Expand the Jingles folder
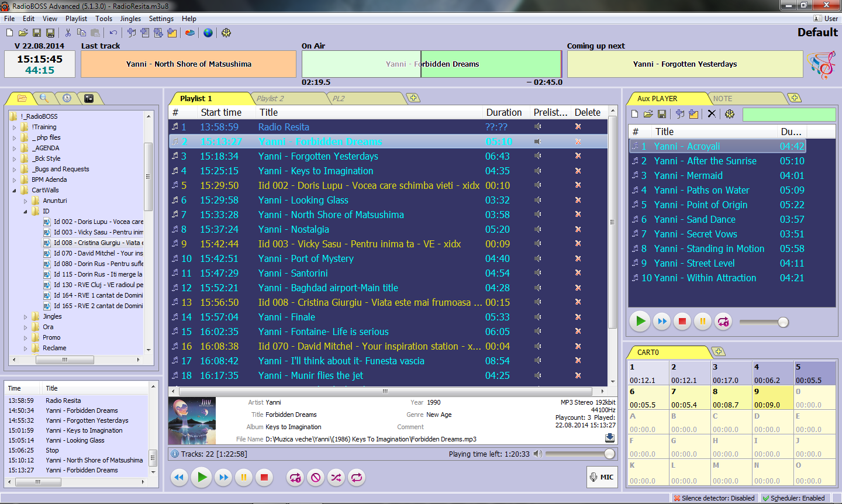842x504 pixels. 26,316
